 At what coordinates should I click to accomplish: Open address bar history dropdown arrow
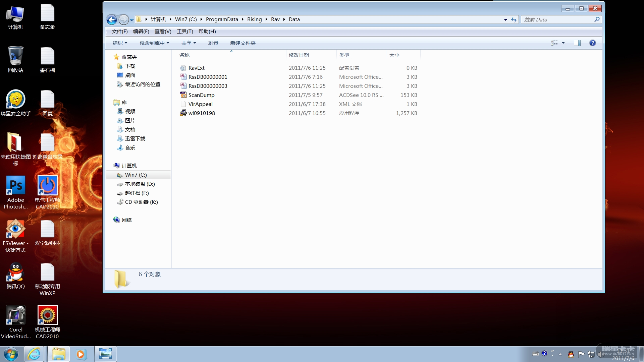tap(505, 20)
